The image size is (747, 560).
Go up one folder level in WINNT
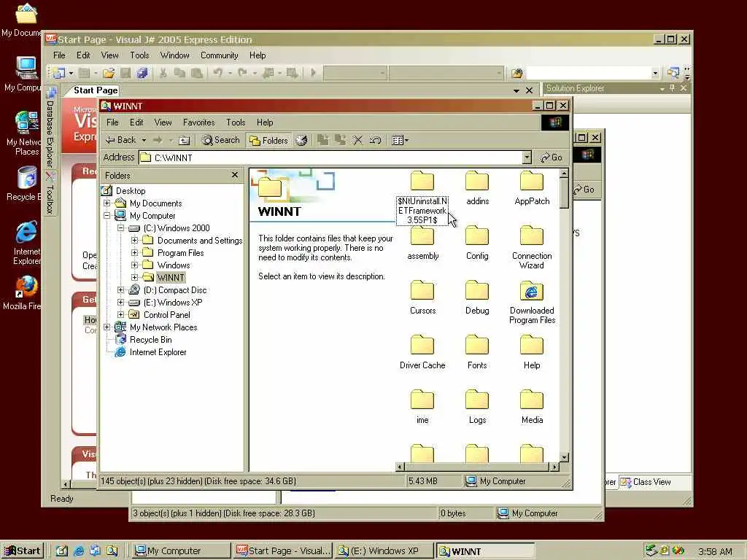pyautogui.click(x=184, y=141)
